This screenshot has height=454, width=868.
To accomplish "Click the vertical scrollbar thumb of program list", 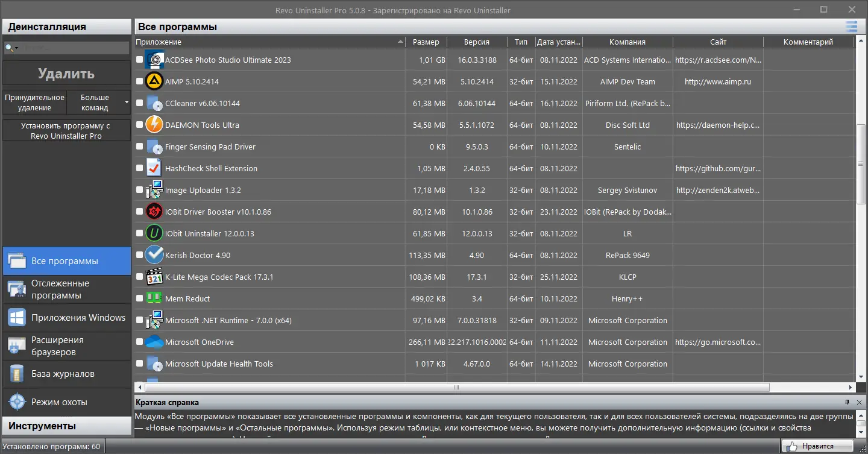I will [x=861, y=163].
